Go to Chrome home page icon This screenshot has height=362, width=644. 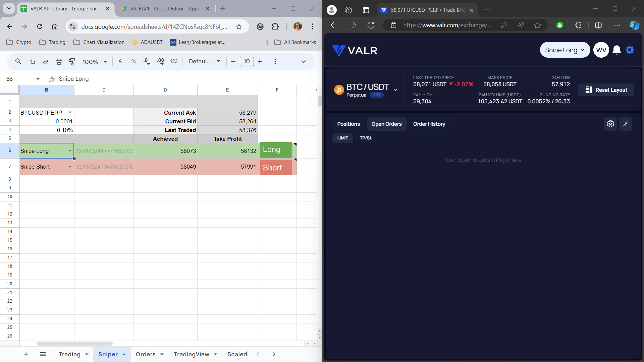(x=55, y=26)
